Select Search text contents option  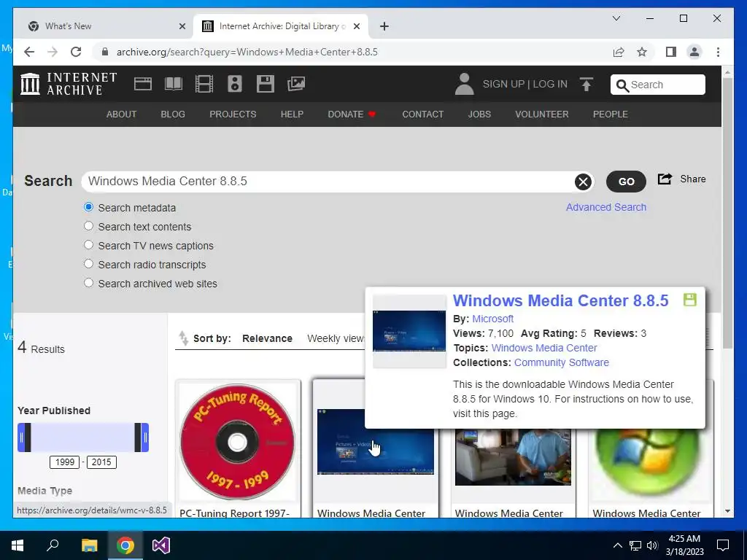[88, 226]
